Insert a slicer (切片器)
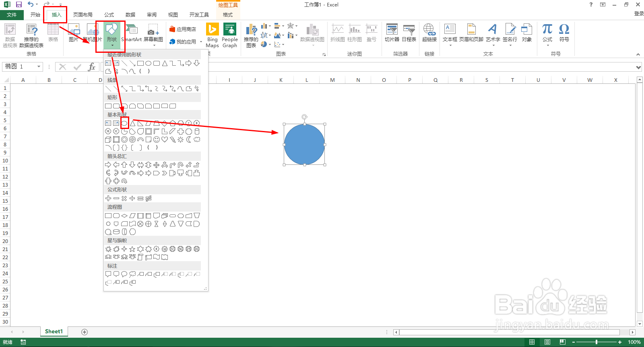This screenshot has height=347, width=644. coord(392,33)
